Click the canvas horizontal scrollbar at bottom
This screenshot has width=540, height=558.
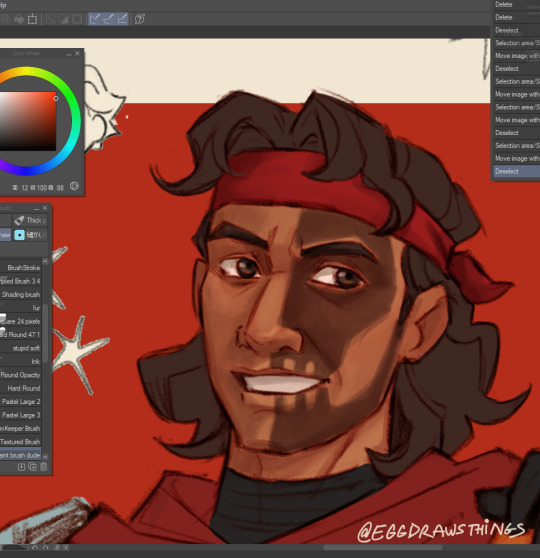(x=383, y=548)
